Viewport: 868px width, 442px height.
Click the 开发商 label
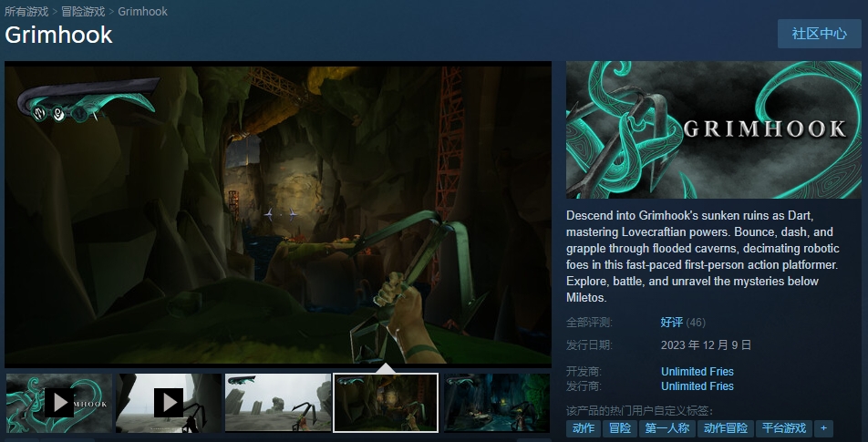click(584, 371)
